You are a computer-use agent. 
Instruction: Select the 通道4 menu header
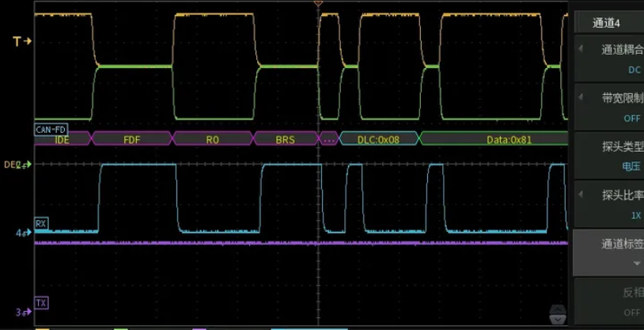point(609,23)
